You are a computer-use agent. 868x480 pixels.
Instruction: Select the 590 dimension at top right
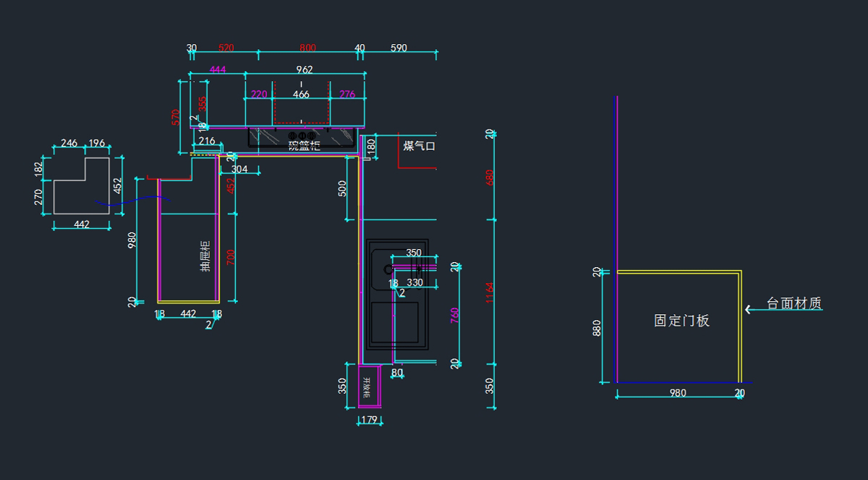point(399,49)
